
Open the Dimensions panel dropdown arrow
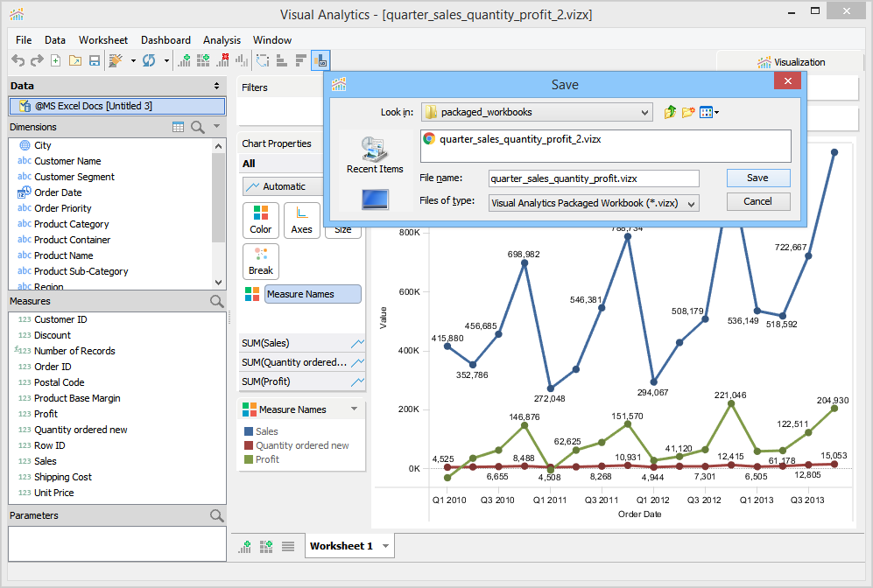pos(216,126)
